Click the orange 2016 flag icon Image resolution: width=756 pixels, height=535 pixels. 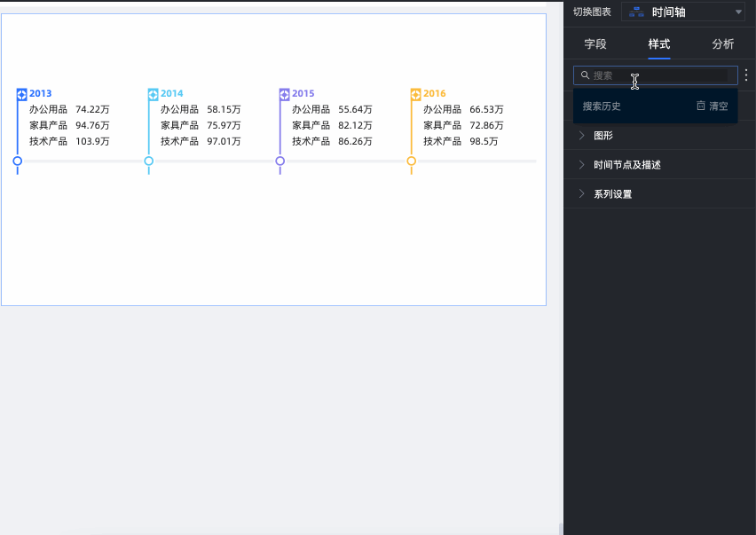click(415, 94)
